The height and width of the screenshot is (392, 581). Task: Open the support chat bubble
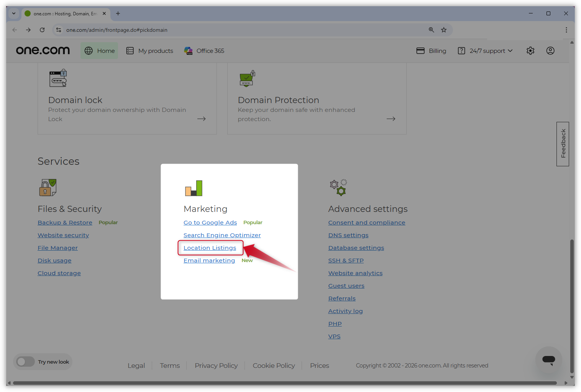[548, 360]
